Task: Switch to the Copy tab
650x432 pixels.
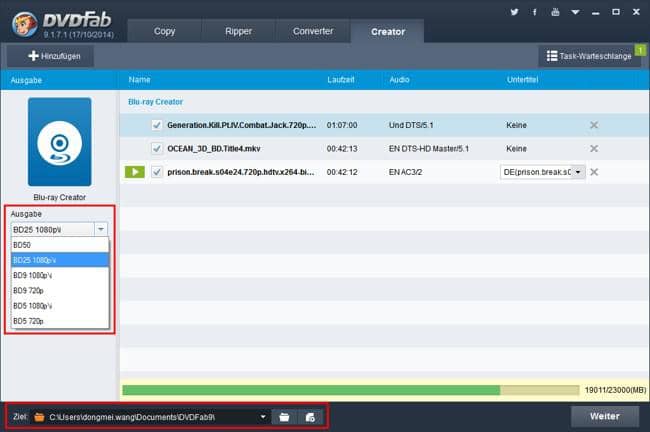Action: pyautogui.click(x=165, y=31)
